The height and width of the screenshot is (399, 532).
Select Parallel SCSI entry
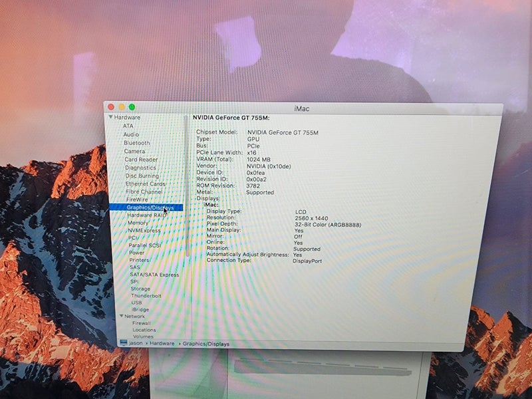click(144, 245)
